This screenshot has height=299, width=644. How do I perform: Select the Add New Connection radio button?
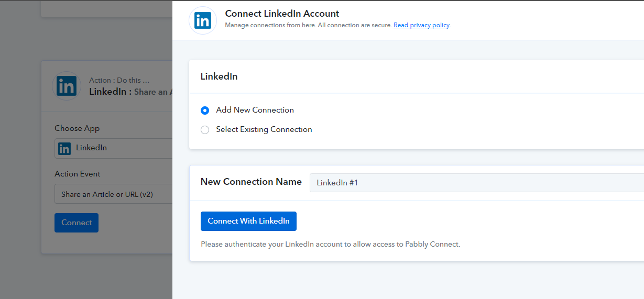click(205, 110)
